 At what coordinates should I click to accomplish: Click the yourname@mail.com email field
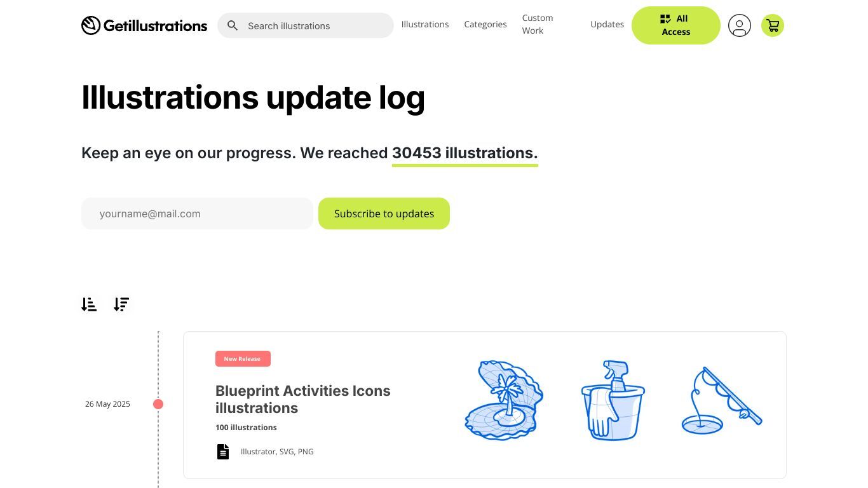(197, 213)
